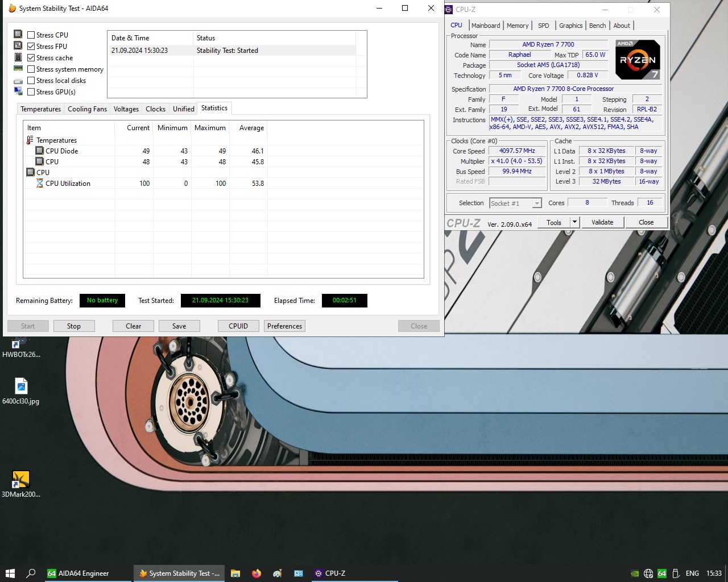Stop the stability test
This screenshot has width=728, height=582.
(x=74, y=326)
